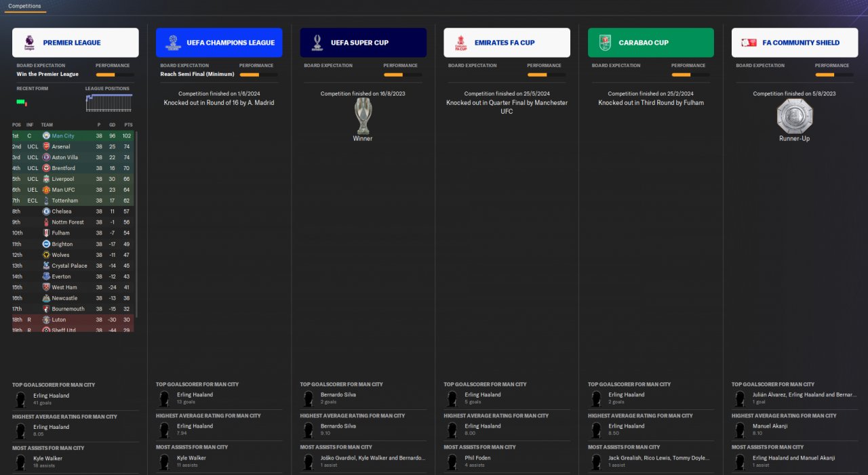The image size is (868, 475).
Task: Open the Emirates FA Cup card
Action: [x=507, y=43]
